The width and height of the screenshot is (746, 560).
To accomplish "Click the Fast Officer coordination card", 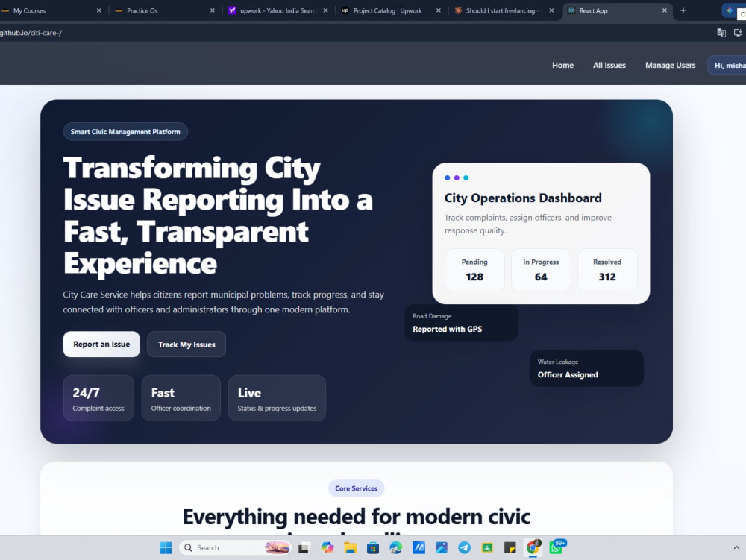I will click(x=181, y=398).
